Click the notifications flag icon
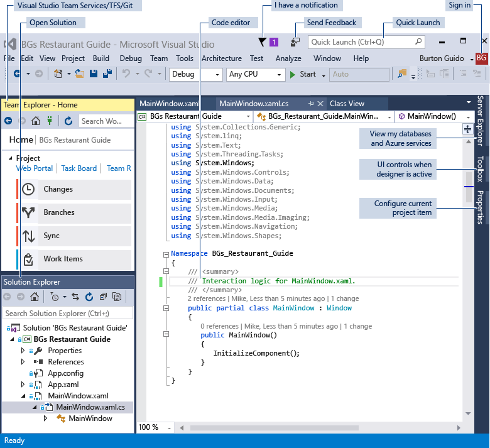The height and width of the screenshot is (448, 490). [x=262, y=42]
